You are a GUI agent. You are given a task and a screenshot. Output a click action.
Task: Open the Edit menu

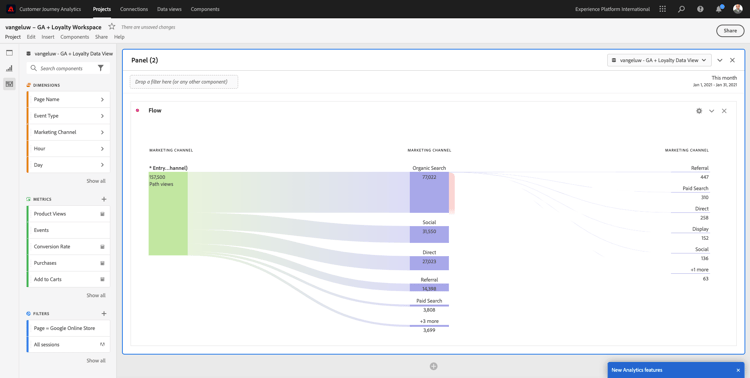31,37
